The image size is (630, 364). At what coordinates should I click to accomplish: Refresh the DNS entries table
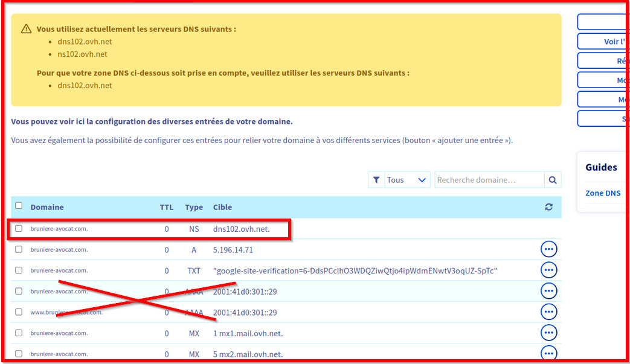point(548,207)
